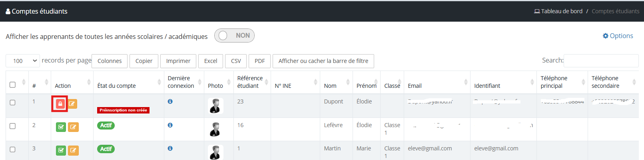The image size is (644, 160).
Task: Click Dupont's student photo thumbnail
Action: pos(215,106)
